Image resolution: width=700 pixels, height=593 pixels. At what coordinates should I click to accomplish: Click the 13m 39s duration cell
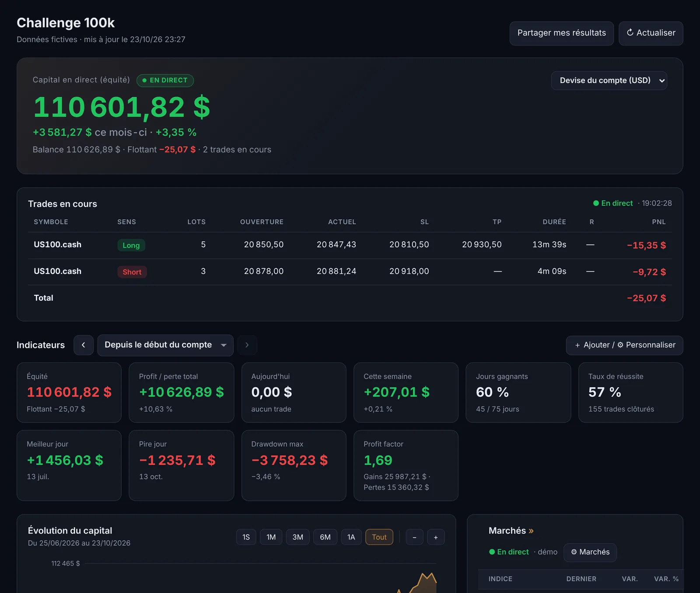[549, 245]
